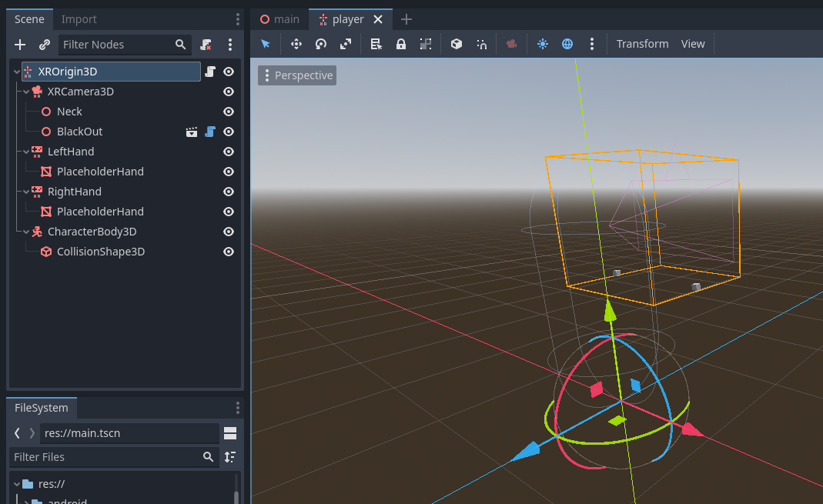Screen dimensions: 823x504
Task: Collapse the RightHand node children
Action: [25, 192]
